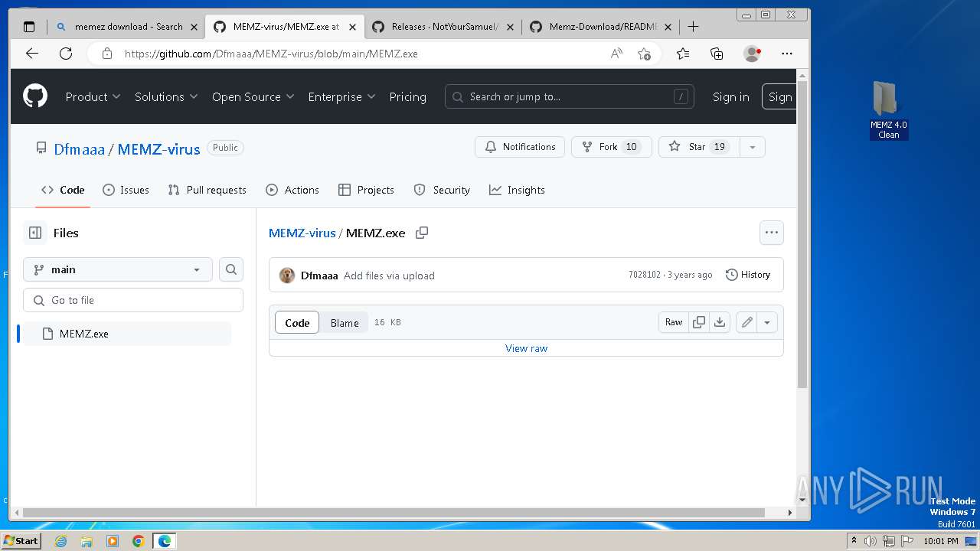Click the Pricing link

coord(407,96)
